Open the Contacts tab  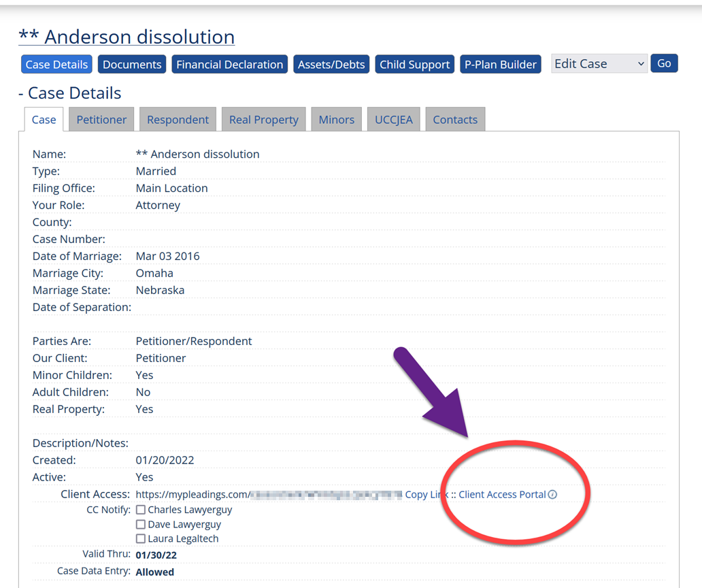(455, 119)
